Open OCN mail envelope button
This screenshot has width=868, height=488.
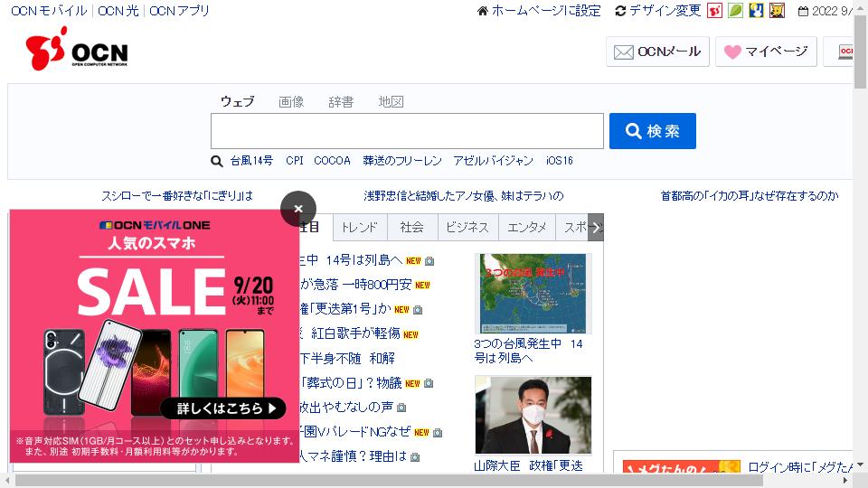(657, 52)
